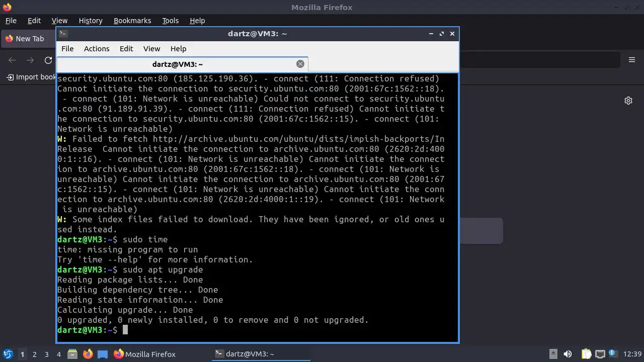Click the show desktop panel icon

coord(103,354)
